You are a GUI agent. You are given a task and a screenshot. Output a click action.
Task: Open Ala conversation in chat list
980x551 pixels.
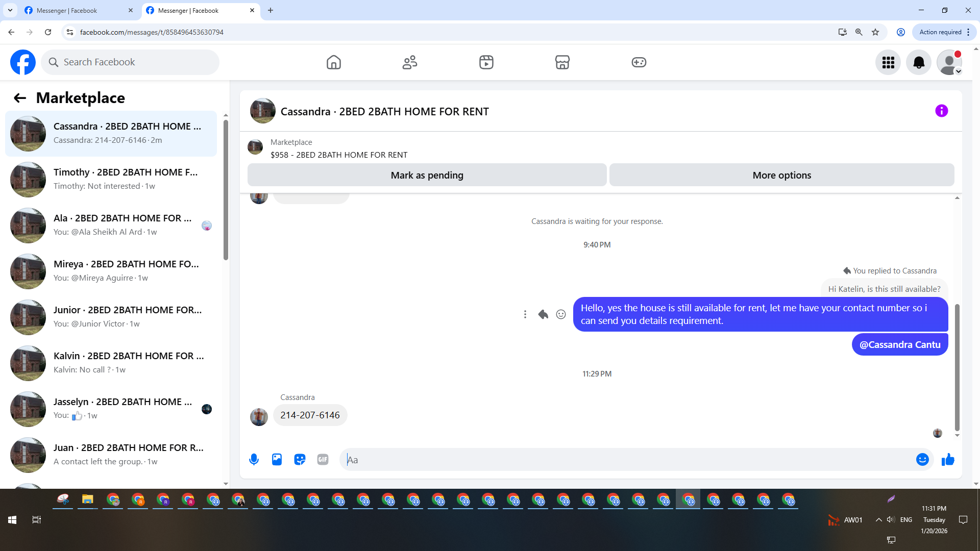pos(111,226)
